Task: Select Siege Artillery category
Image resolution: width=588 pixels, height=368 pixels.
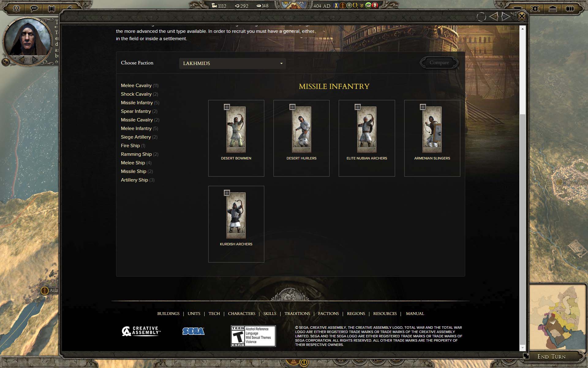Action: 139,137
